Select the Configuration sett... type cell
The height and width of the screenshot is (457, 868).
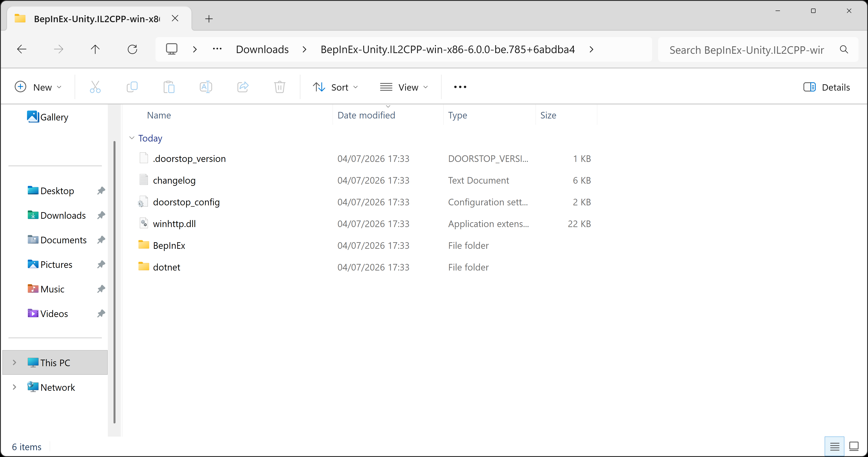(488, 202)
